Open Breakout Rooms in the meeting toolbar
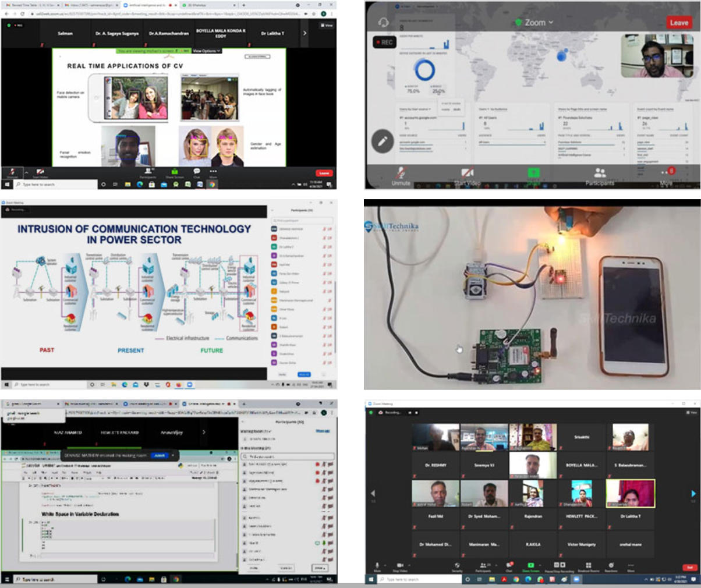Screen dimensions: 701x588 588,566
